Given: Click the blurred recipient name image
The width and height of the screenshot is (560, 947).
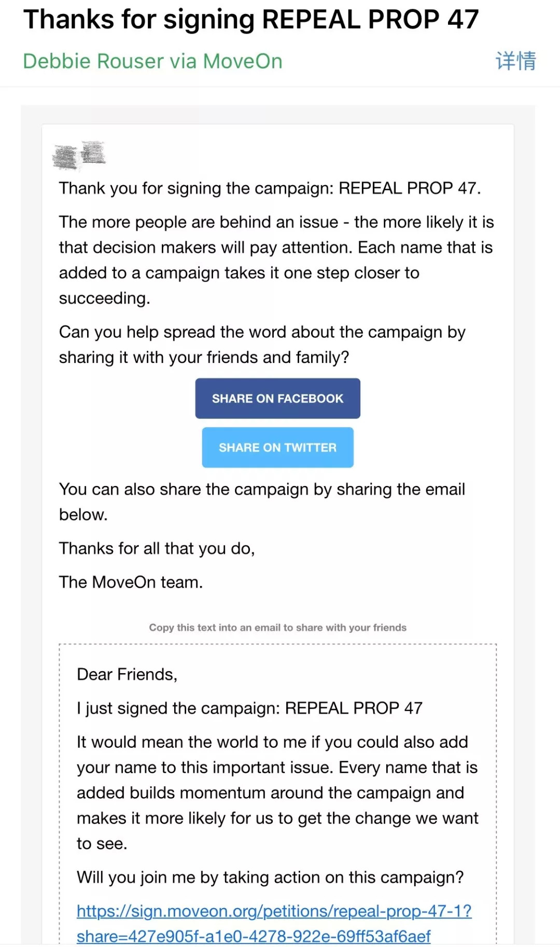Looking at the screenshot, I should click(79, 155).
